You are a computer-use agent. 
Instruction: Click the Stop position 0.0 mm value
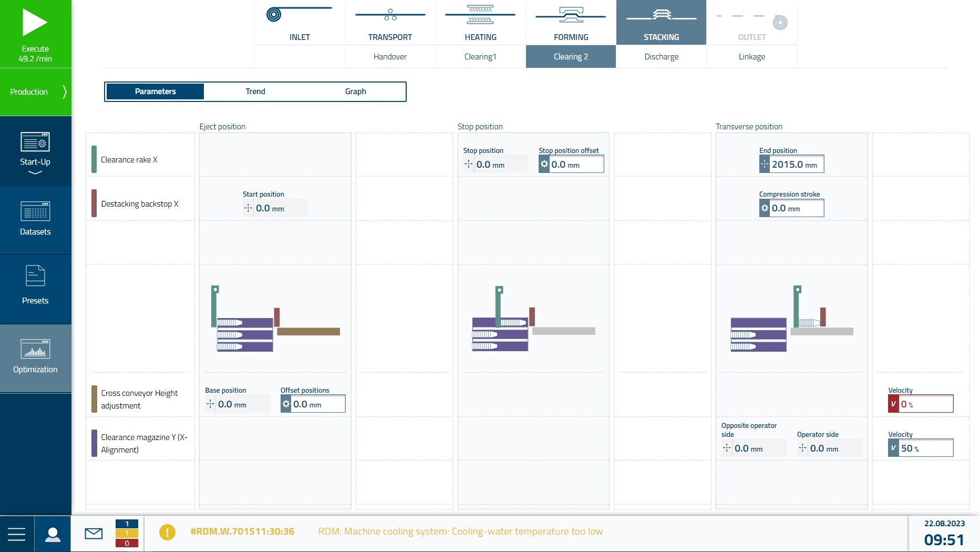click(496, 164)
